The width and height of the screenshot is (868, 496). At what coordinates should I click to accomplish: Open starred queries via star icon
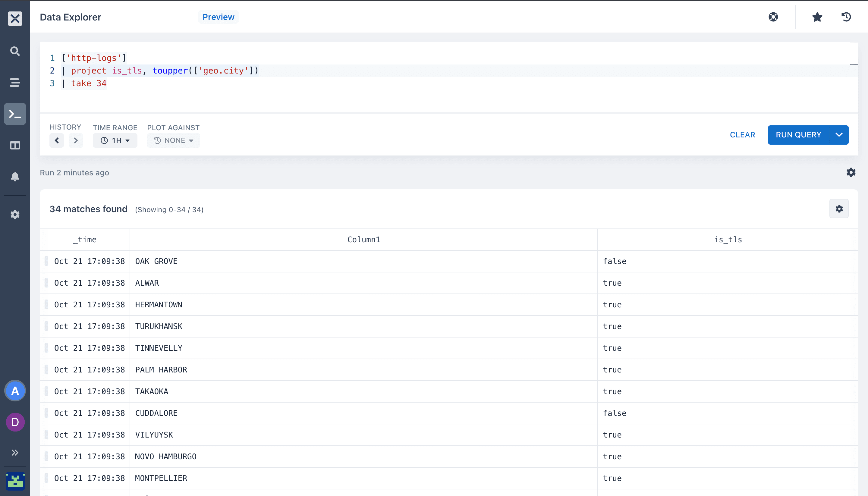tap(817, 17)
